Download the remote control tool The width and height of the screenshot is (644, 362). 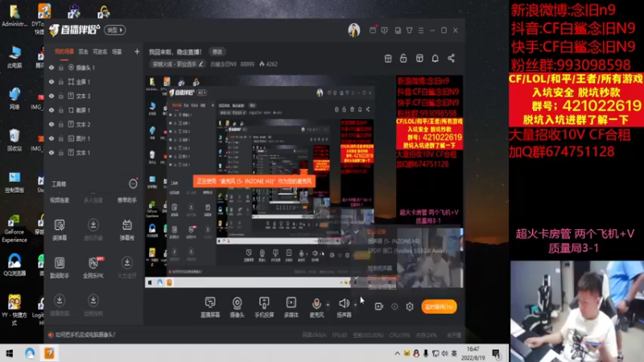click(93, 305)
